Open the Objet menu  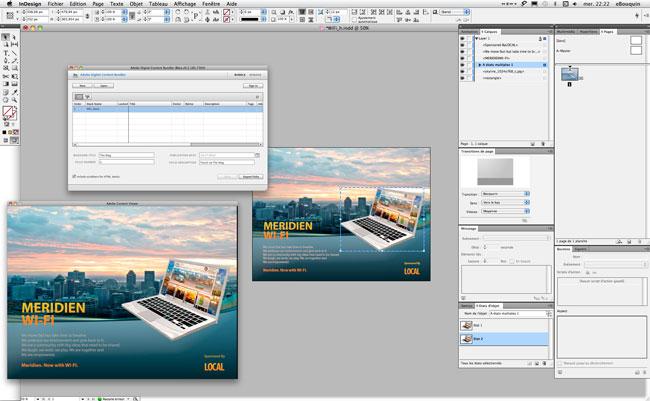click(136, 4)
